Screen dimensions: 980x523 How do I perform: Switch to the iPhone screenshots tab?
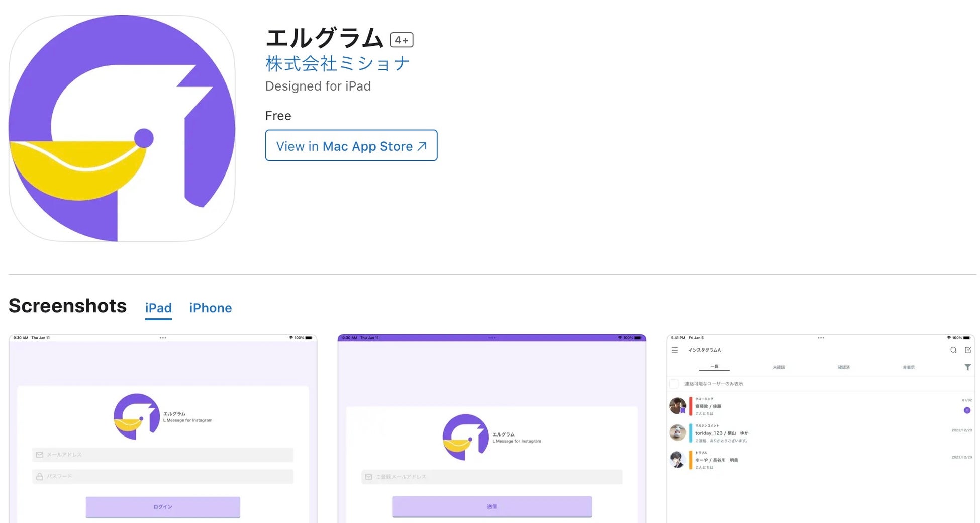(x=211, y=308)
